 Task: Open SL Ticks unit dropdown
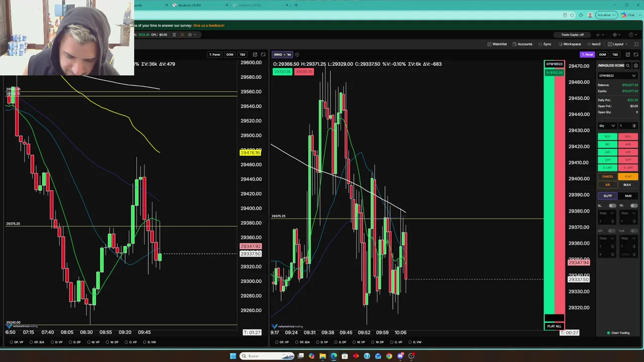607,213
